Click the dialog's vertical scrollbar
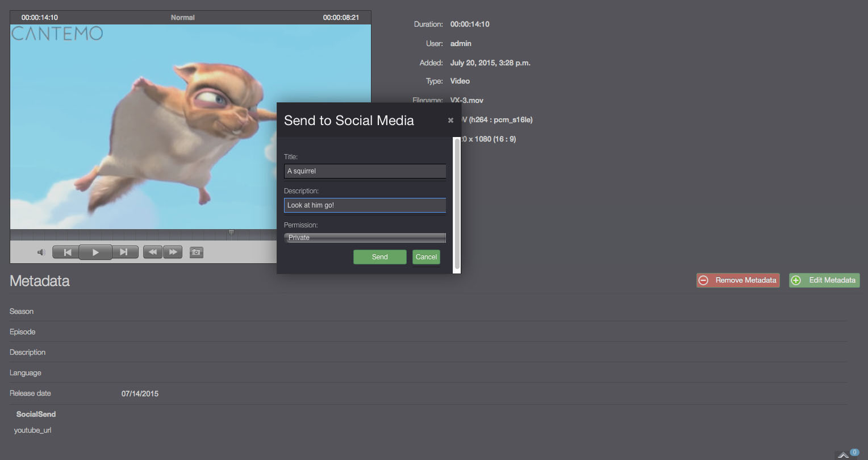Image resolution: width=868 pixels, height=460 pixels. click(x=457, y=205)
